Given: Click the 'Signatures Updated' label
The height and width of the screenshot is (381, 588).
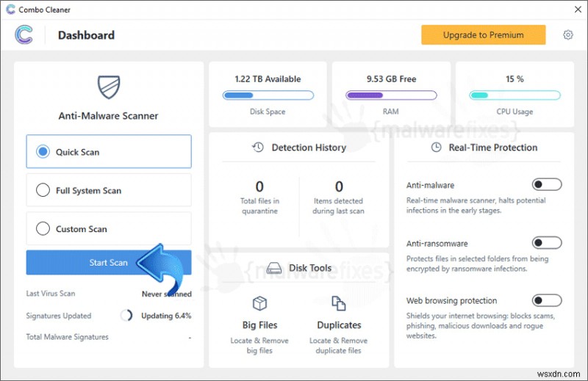Looking at the screenshot, I should [x=59, y=316].
